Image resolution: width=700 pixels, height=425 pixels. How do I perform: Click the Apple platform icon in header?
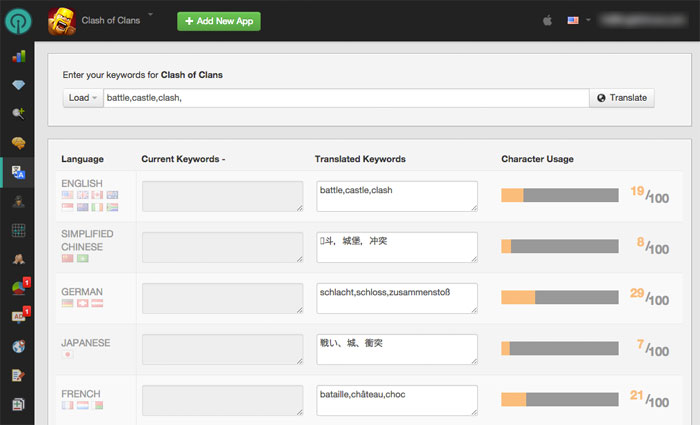pyautogui.click(x=547, y=21)
